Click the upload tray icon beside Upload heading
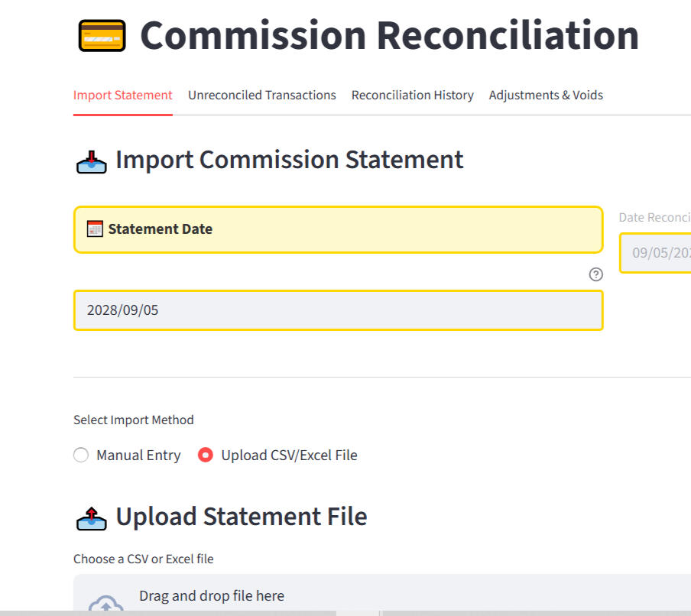The width and height of the screenshot is (691, 616). click(x=91, y=518)
